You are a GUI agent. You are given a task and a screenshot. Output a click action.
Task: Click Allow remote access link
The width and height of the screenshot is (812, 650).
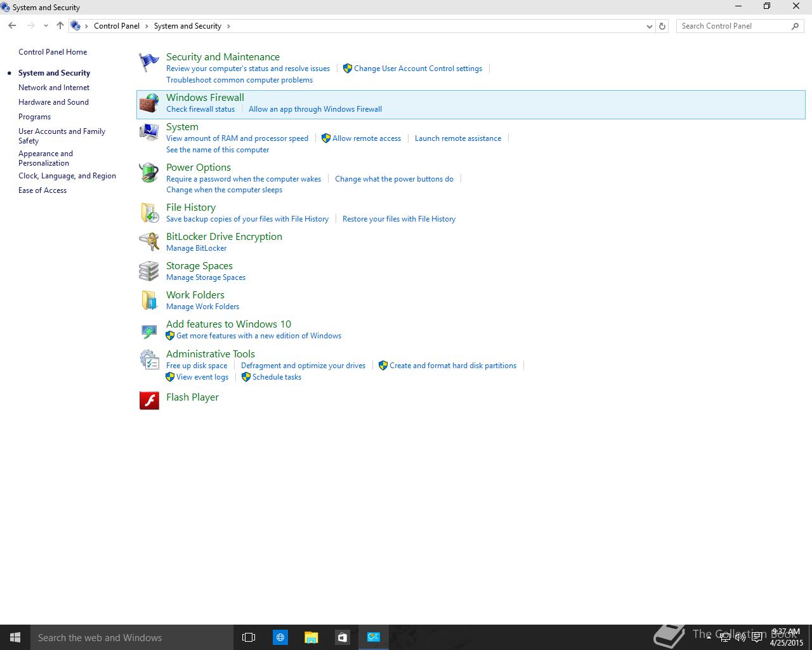(367, 138)
